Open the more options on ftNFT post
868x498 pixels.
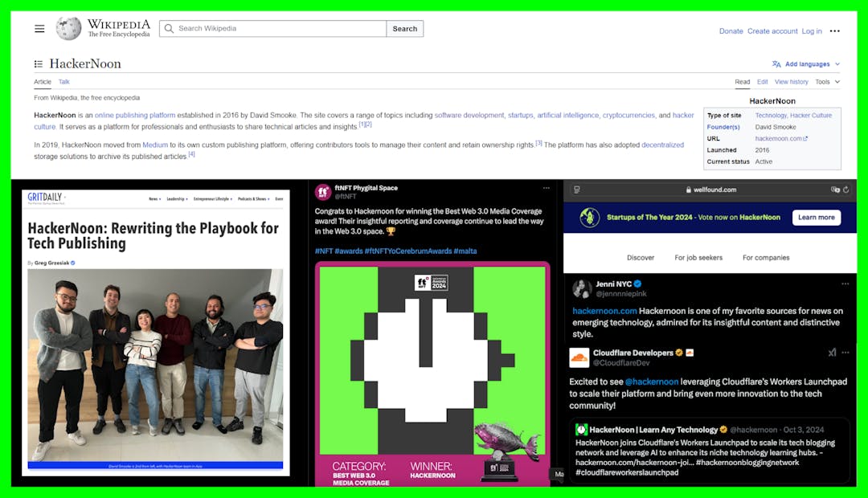click(547, 188)
